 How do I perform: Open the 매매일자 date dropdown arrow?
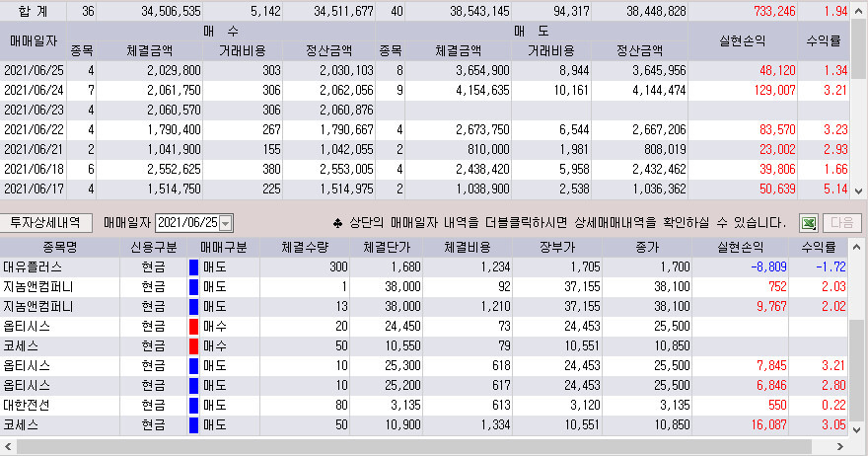coord(225,223)
